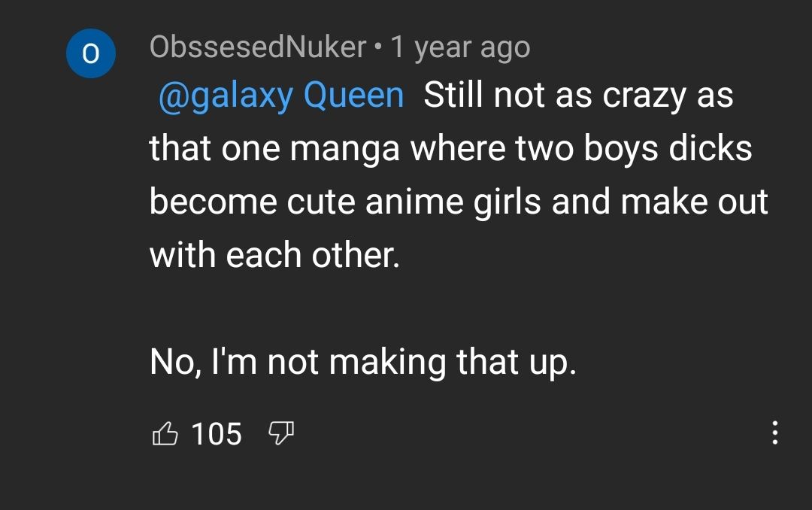Open ObssesedNuker's channel via username

tap(258, 47)
